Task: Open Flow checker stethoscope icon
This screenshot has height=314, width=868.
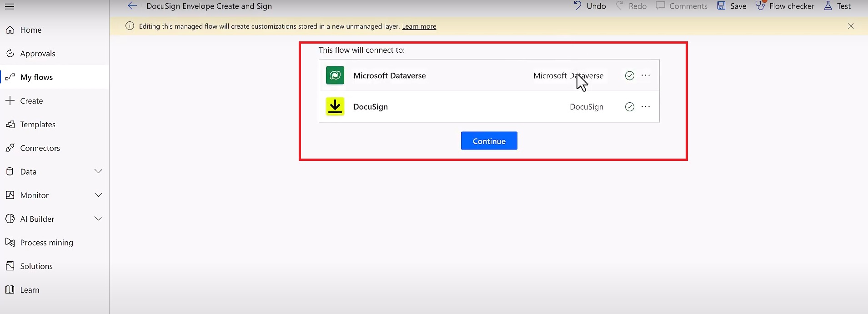Action: coord(760,6)
